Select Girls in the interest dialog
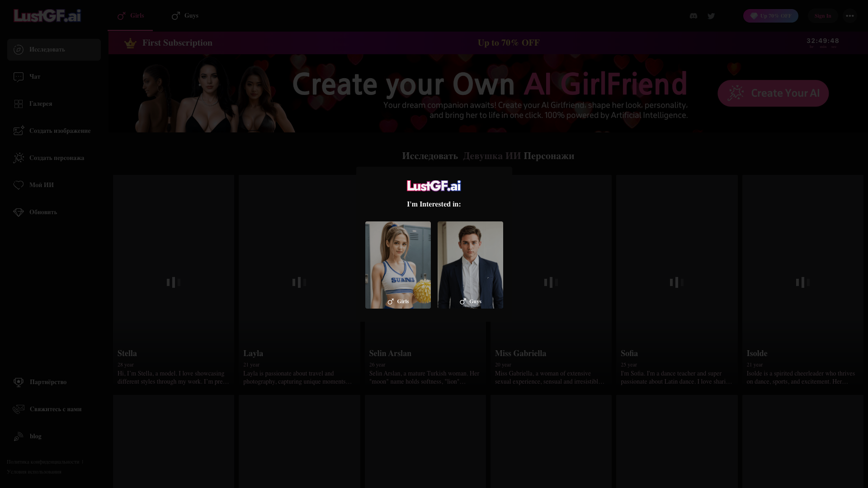The image size is (868, 488). click(398, 265)
